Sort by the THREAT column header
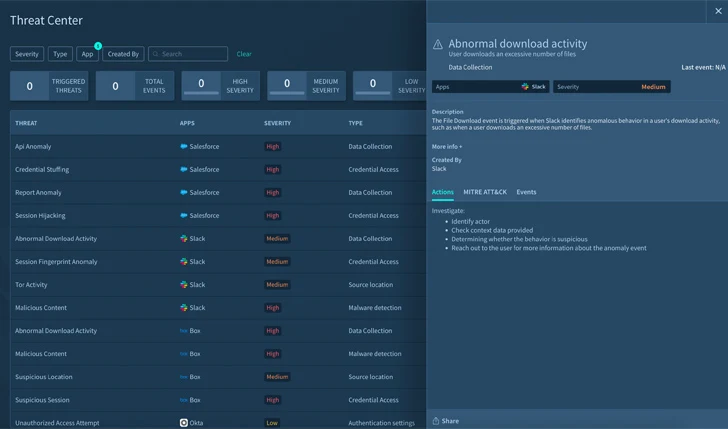Screen dimensions: 728x429 (x=26, y=123)
